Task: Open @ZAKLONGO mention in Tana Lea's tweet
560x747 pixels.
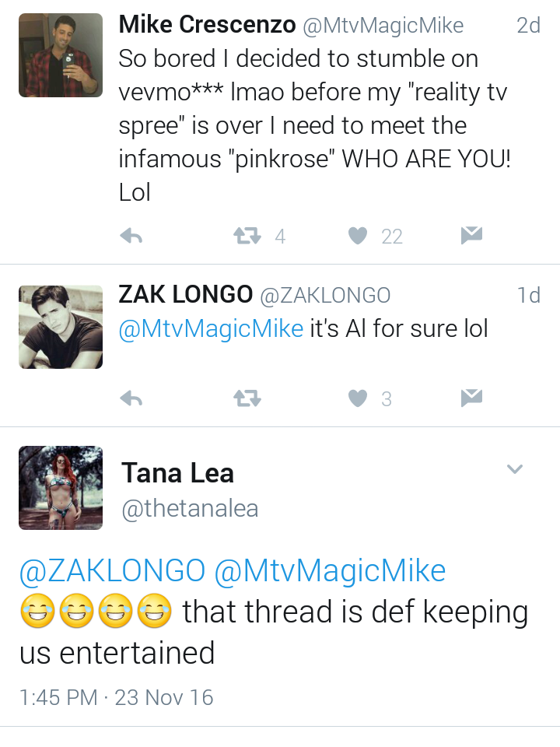Action: click(x=112, y=570)
